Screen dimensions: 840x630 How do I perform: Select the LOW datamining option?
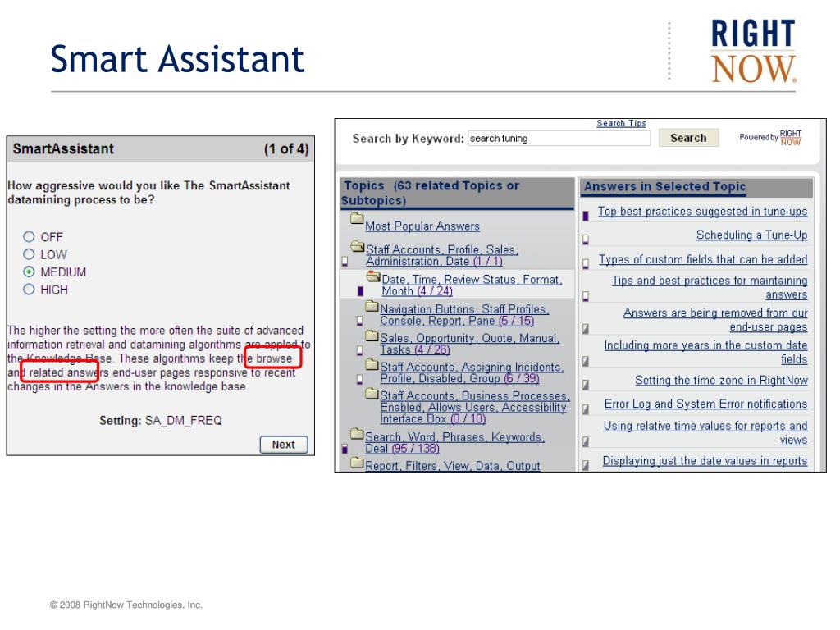[x=29, y=254]
